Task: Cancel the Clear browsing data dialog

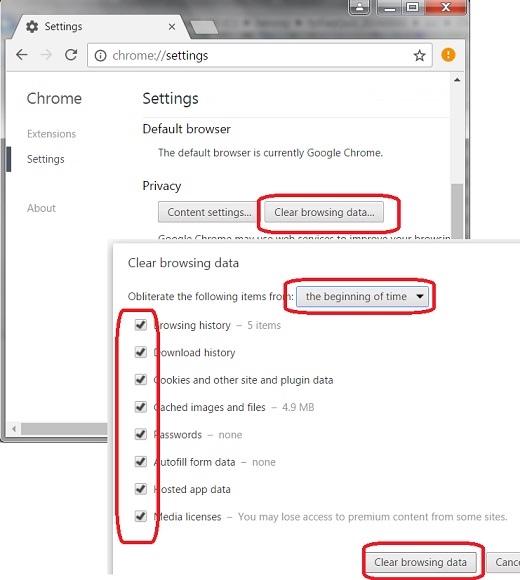Action: tap(504, 562)
